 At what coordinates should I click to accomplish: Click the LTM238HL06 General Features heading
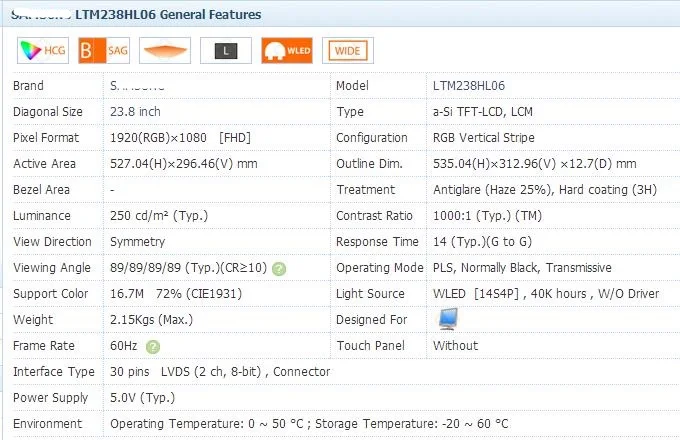pyautogui.click(x=168, y=14)
